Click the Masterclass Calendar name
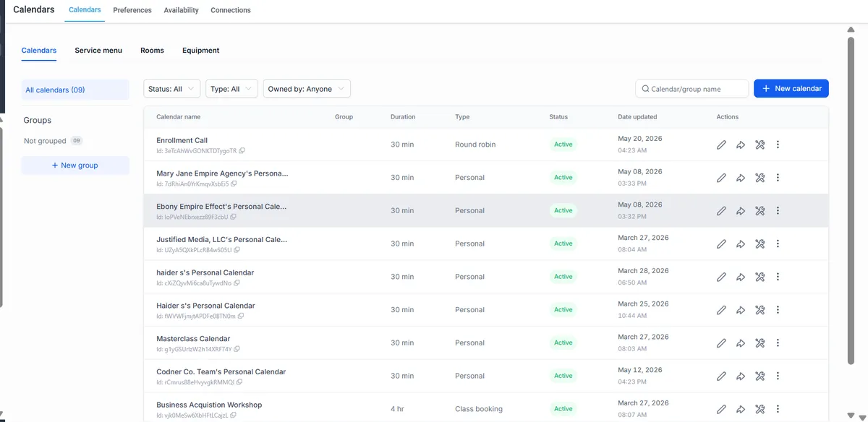Screen dimensions: 868x422 (x=193, y=339)
